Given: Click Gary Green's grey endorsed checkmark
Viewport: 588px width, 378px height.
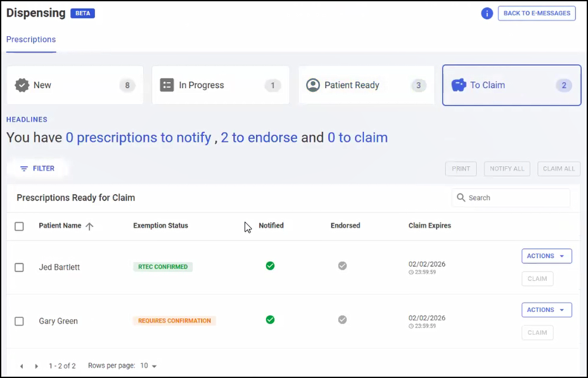Looking at the screenshot, I should pos(342,320).
